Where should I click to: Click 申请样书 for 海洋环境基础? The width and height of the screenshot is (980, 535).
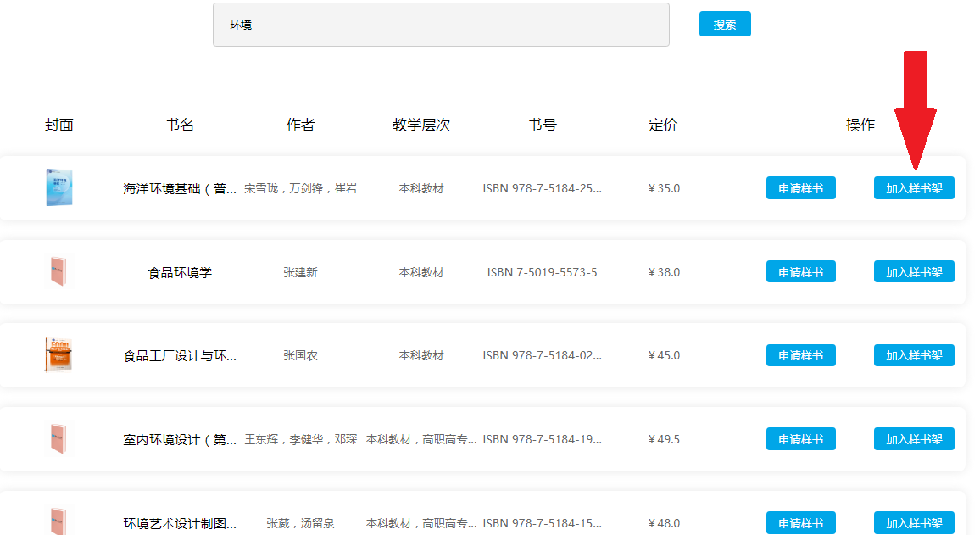point(800,188)
